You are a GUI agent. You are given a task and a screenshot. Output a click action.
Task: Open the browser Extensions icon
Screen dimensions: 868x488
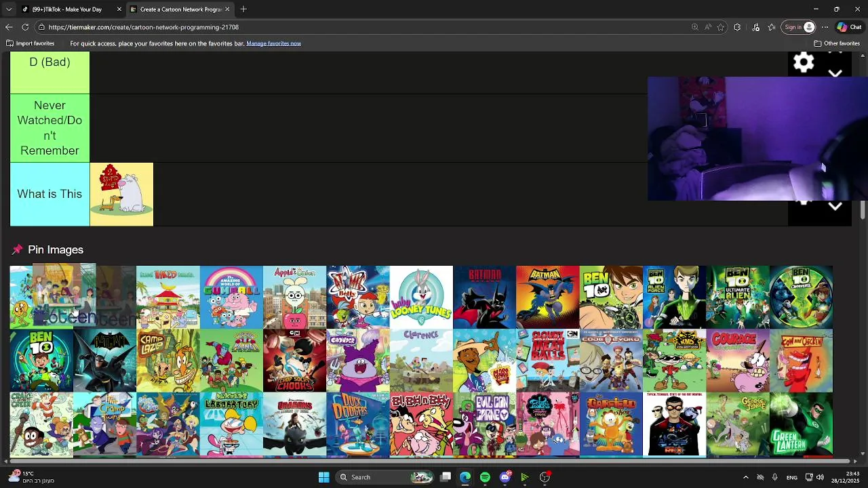click(x=737, y=27)
